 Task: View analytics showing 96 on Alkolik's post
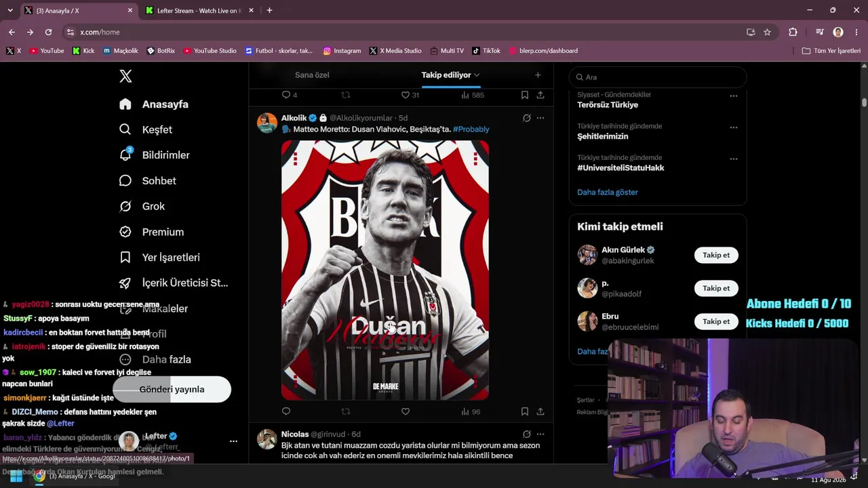pos(471,411)
